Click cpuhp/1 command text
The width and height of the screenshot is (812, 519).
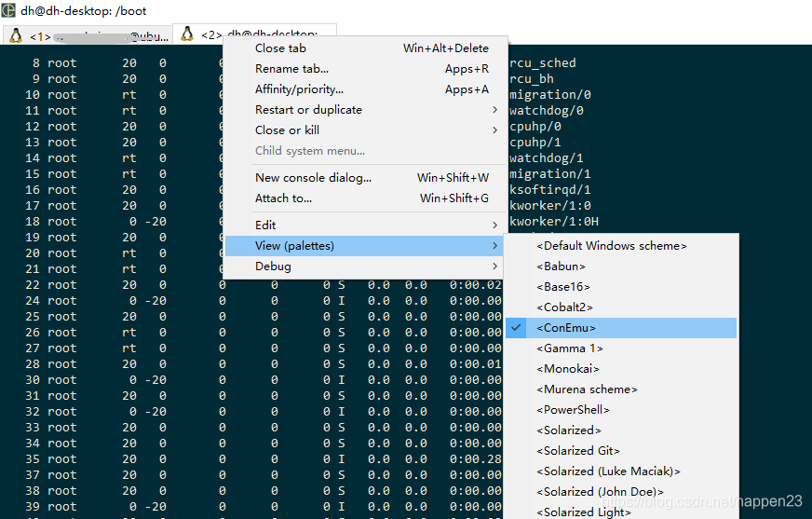[535, 143]
